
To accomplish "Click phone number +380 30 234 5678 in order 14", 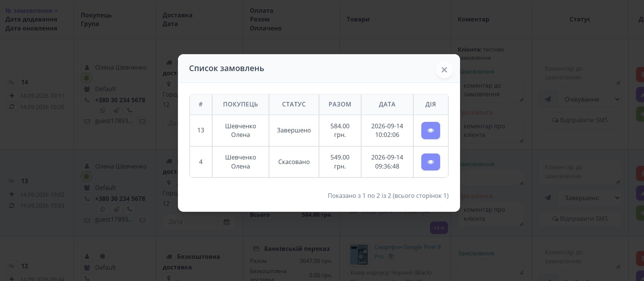I will pos(120,100).
